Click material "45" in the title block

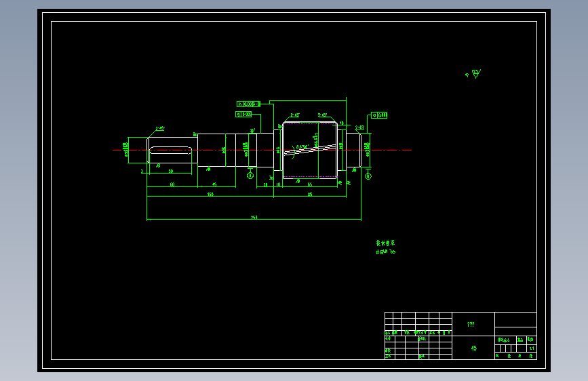coord(473,348)
